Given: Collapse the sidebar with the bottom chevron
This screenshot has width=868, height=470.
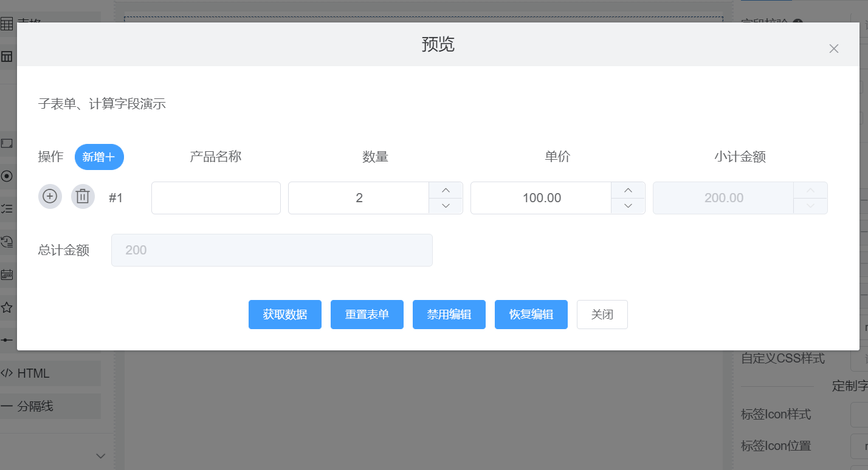Looking at the screenshot, I should [100, 455].
